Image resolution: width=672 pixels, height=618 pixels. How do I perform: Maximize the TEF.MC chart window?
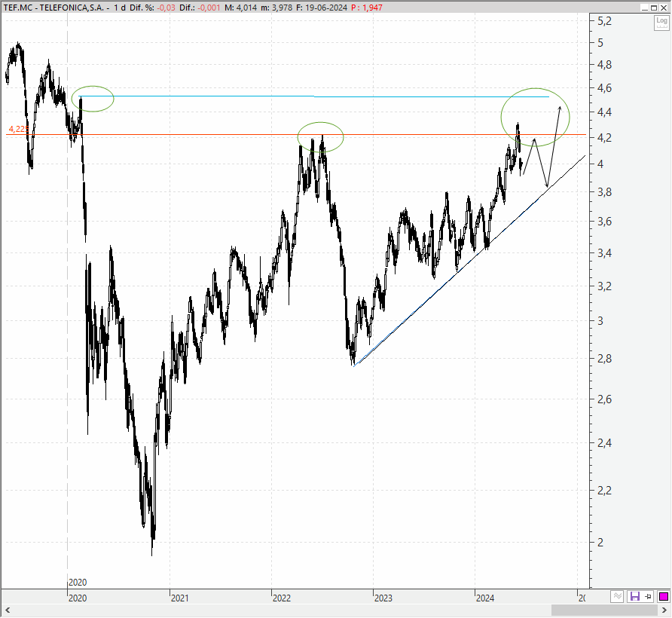click(x=654, y=8)
